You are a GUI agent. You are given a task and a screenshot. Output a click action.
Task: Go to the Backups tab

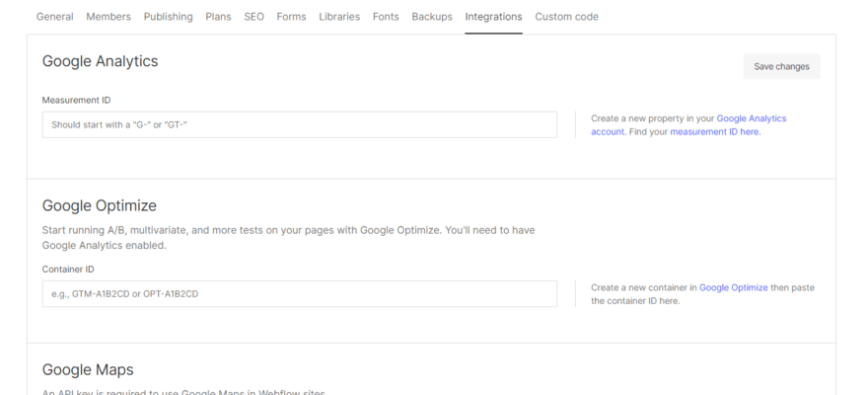(432, 17)
